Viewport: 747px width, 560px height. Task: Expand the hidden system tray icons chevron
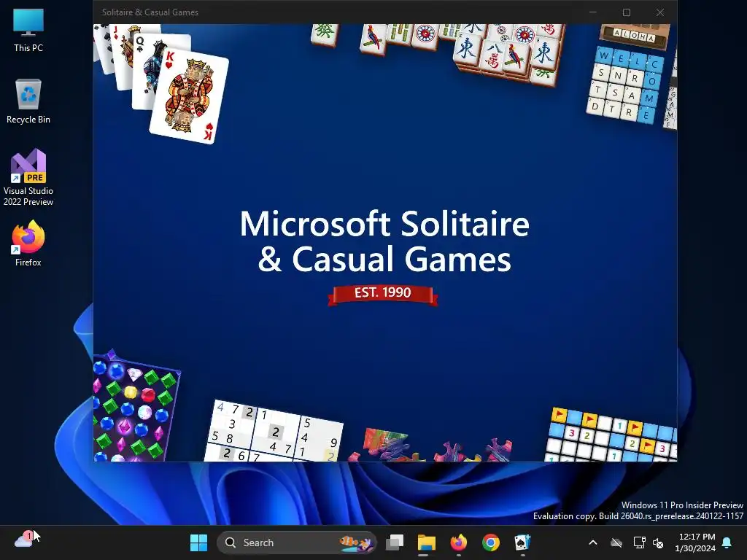point(593,542)
